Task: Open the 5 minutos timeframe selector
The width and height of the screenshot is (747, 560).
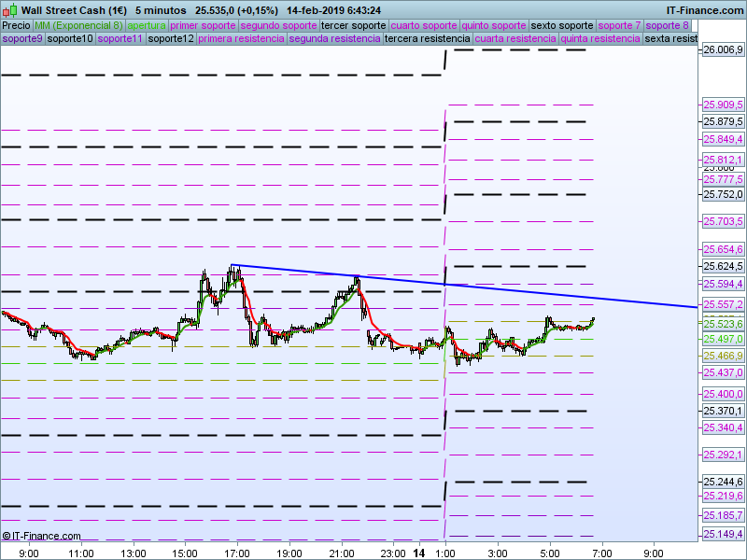Action: click(x=160, y=10)
